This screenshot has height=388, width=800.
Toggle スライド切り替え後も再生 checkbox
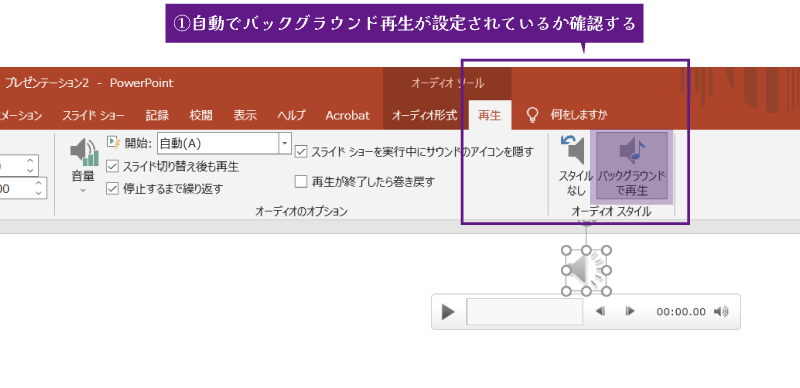pos(112,166)
